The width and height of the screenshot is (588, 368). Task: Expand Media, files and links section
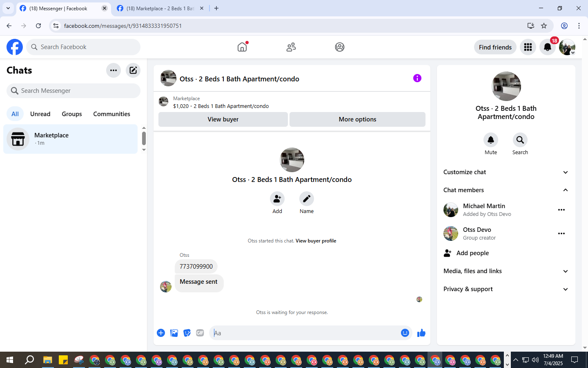pos(506,271)
